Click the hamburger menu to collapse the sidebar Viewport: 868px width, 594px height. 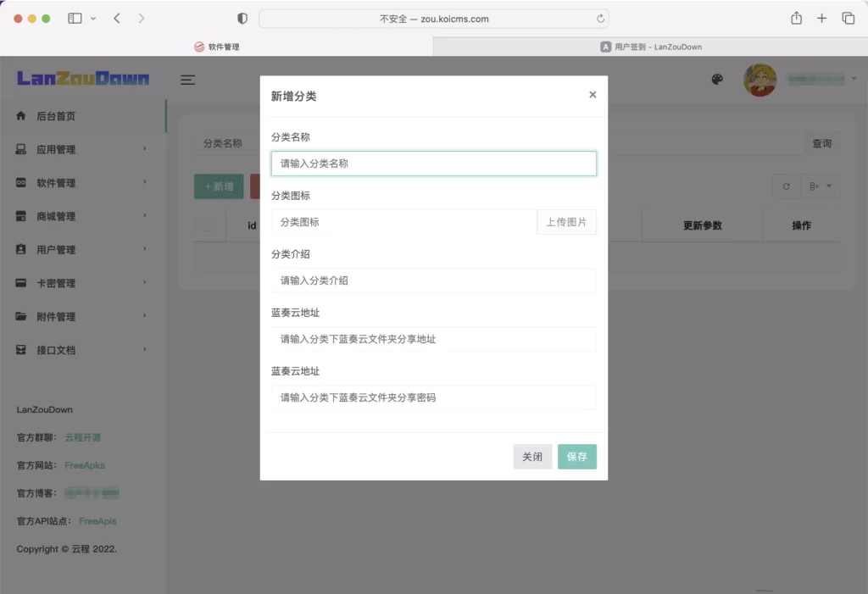point(187,80)
